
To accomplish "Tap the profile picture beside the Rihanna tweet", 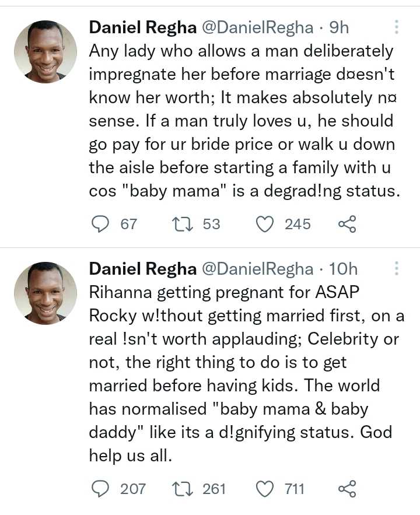I will [x=45, y=293].
